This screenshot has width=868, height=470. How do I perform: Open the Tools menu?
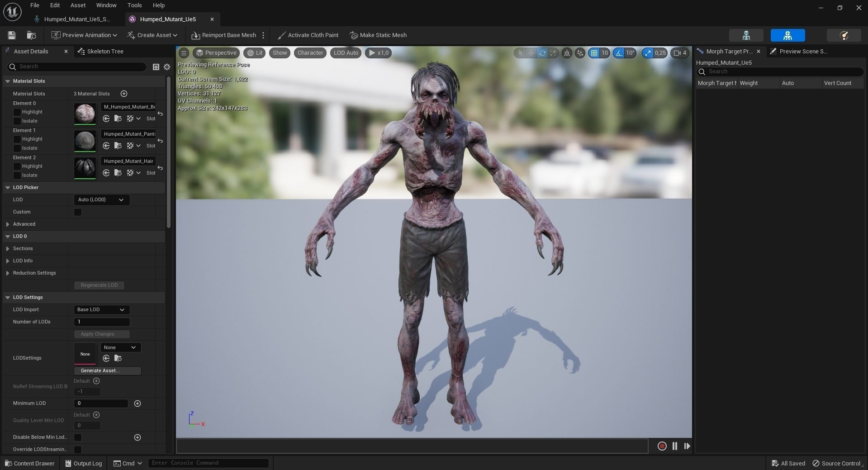coord(134,5)
